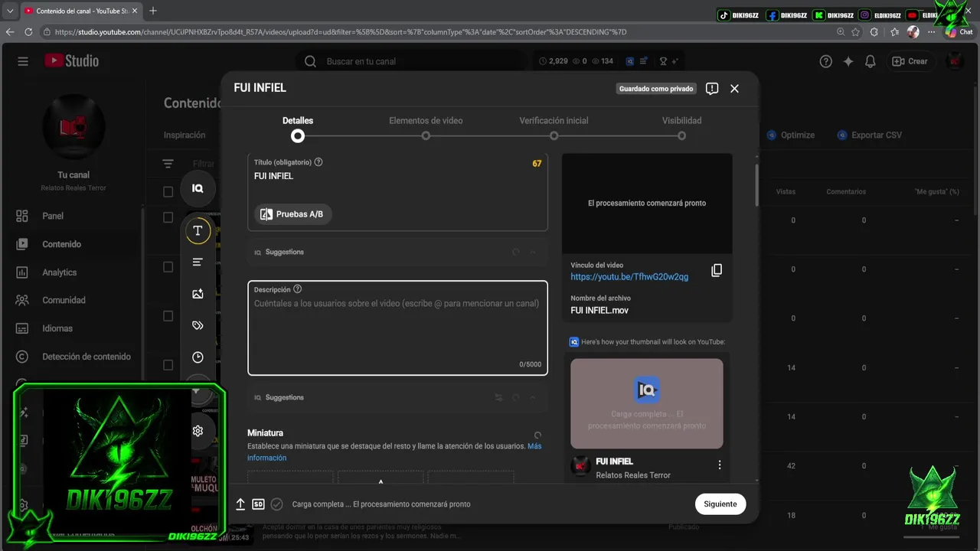
Task: Close the FUI INFIEL upload dialog
Action: (x=734, y=89)
